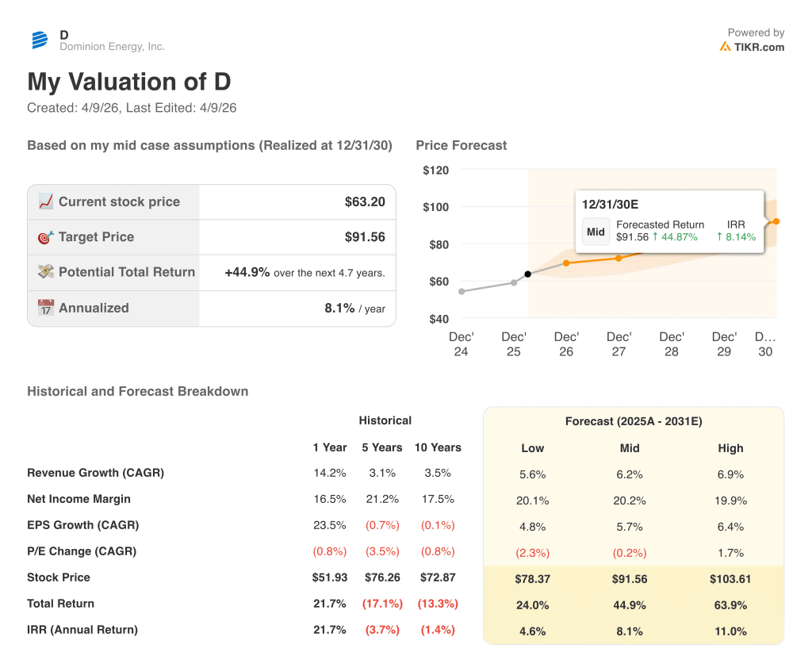
Task: Click the $103.61 high stock price forecast
Action: click(730, 578)
